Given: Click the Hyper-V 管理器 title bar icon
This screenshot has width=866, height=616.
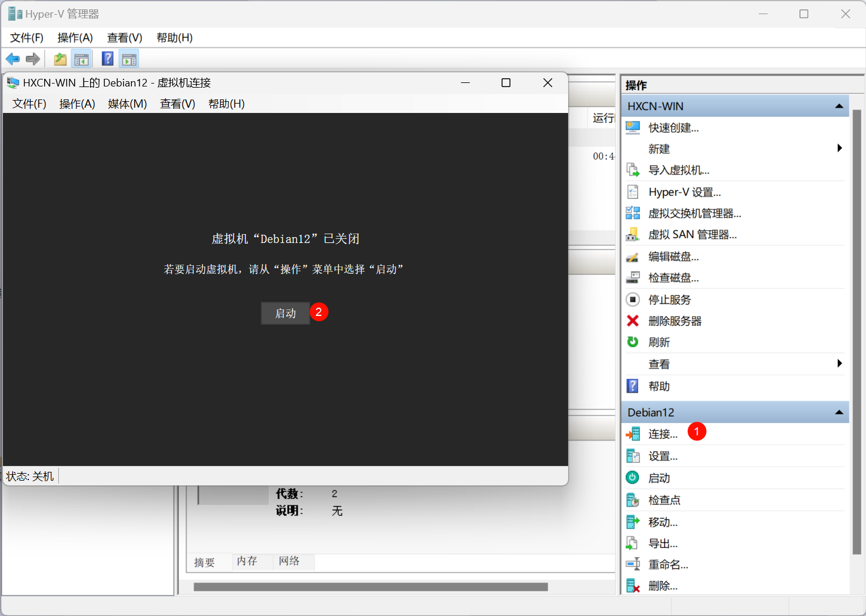Looking at the screenshot, I should pos(15,14).
